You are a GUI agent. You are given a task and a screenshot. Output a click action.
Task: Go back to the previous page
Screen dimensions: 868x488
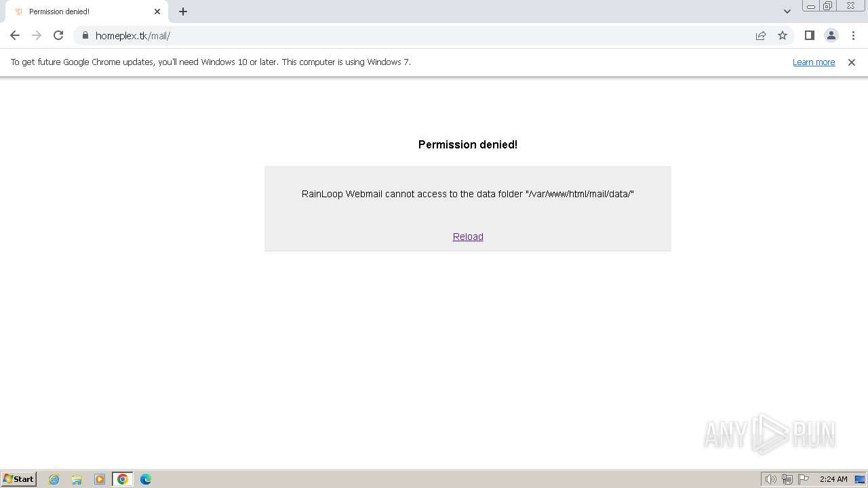[x=15, y=35]
